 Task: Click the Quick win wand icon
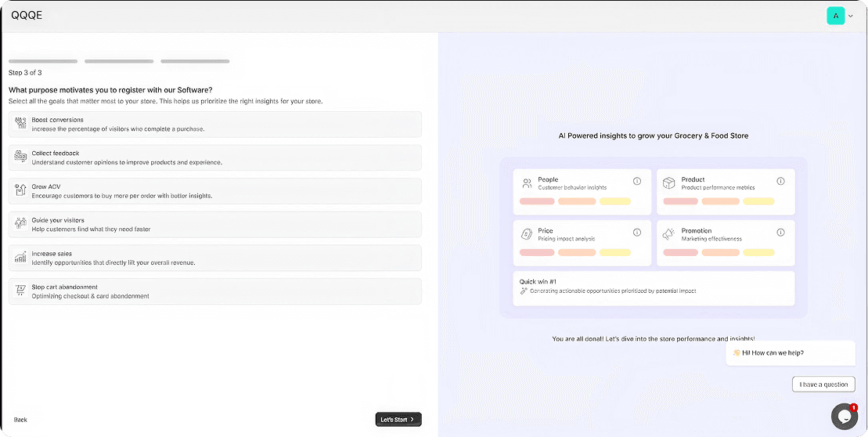coord(523,291)
